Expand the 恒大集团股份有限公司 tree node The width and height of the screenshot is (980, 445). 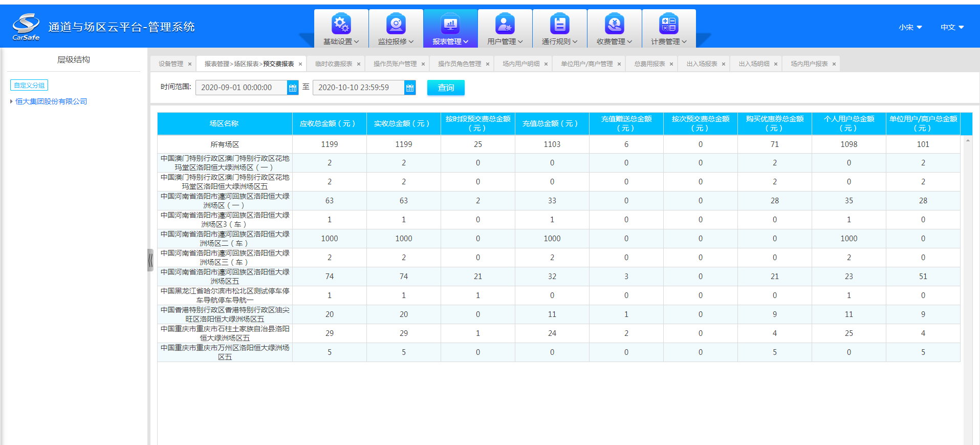pyautogui.click(x=11, y=101)
